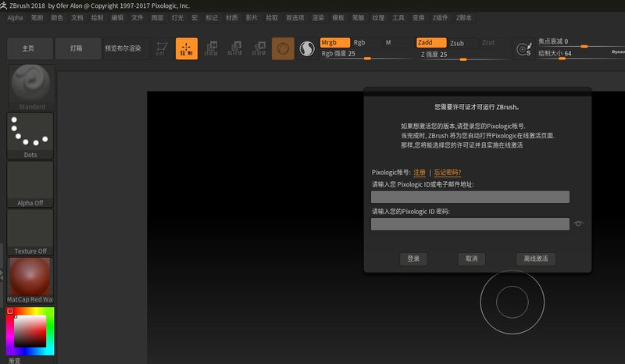The image size is (625, 364).
Task: Open the 首选项 menu
Action: coord(295,18)
